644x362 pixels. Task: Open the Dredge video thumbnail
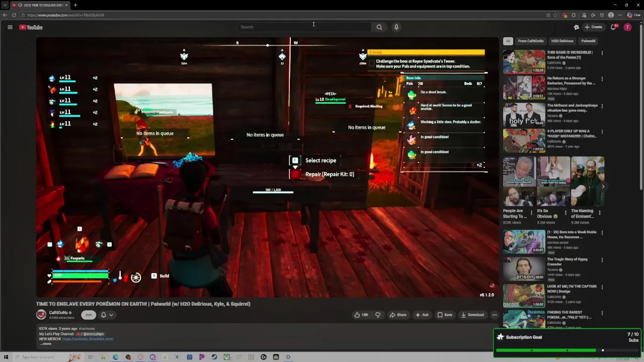point(524,296)
